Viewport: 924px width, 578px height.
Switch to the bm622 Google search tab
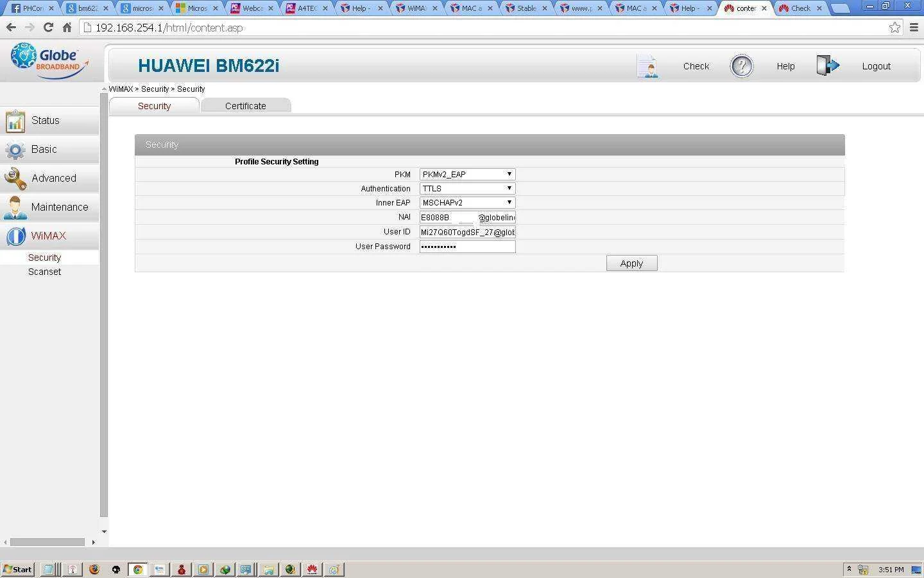[87, 8]
